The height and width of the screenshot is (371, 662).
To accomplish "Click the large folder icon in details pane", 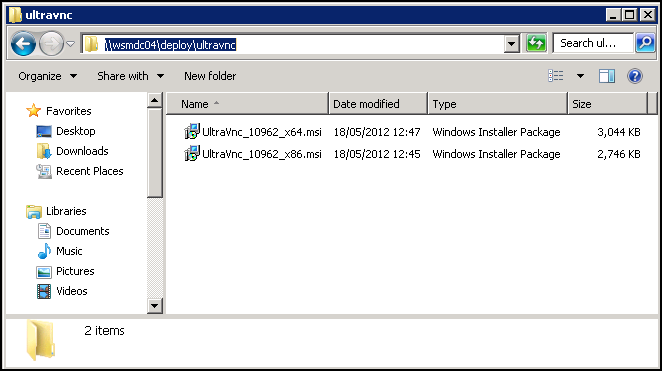I will coord(41,340).
